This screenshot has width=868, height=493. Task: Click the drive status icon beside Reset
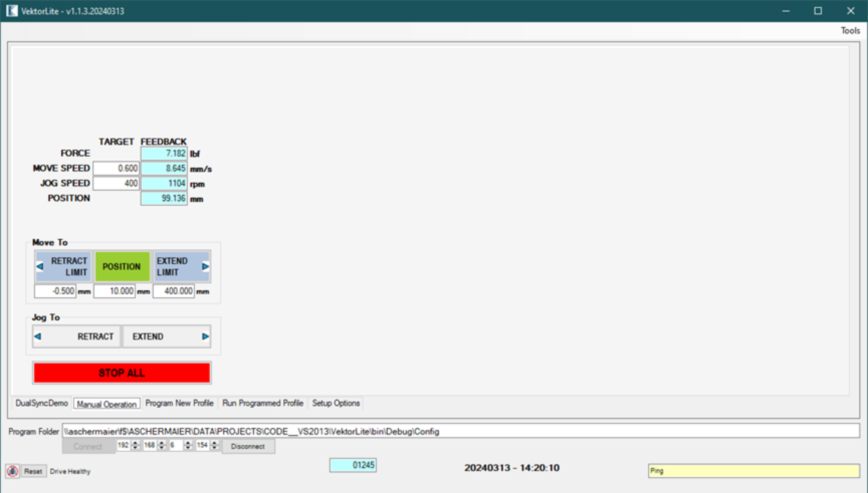tap(12, 471)
